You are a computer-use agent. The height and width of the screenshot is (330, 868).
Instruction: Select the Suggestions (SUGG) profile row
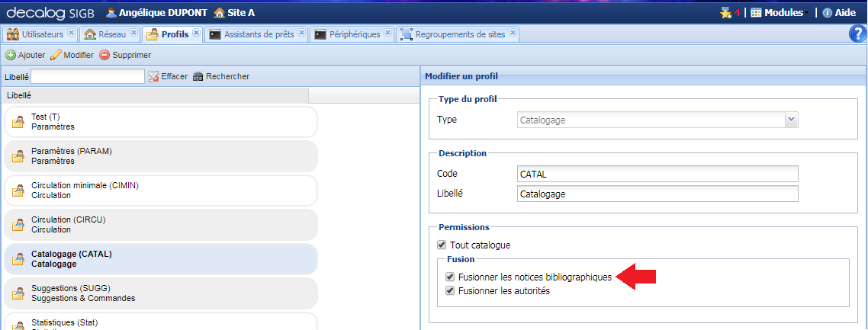click(x=160, y=293)
